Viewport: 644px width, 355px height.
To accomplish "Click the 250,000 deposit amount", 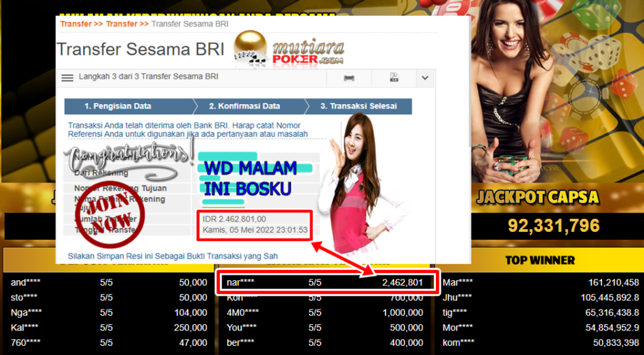I will click(x=191, y=328).
